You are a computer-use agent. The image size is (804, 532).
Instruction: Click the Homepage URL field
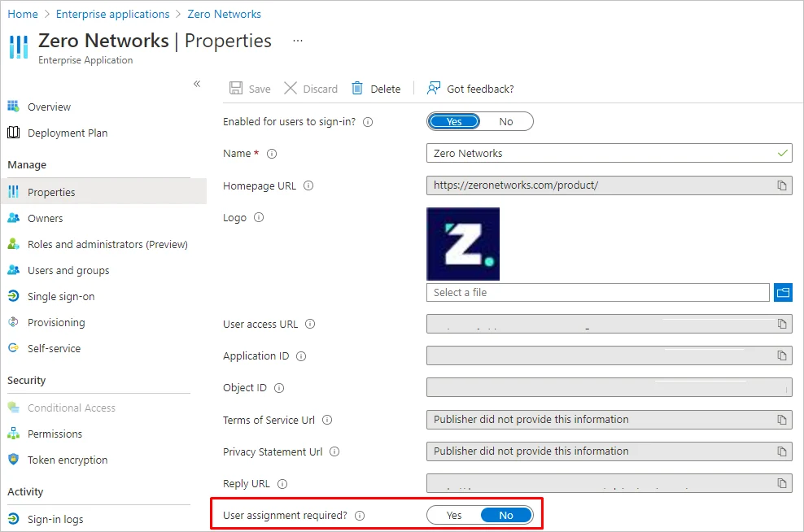[x=610, y=185]
